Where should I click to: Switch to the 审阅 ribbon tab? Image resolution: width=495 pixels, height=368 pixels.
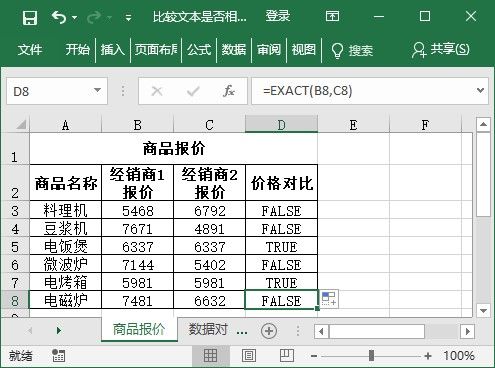tap(269, 50)
